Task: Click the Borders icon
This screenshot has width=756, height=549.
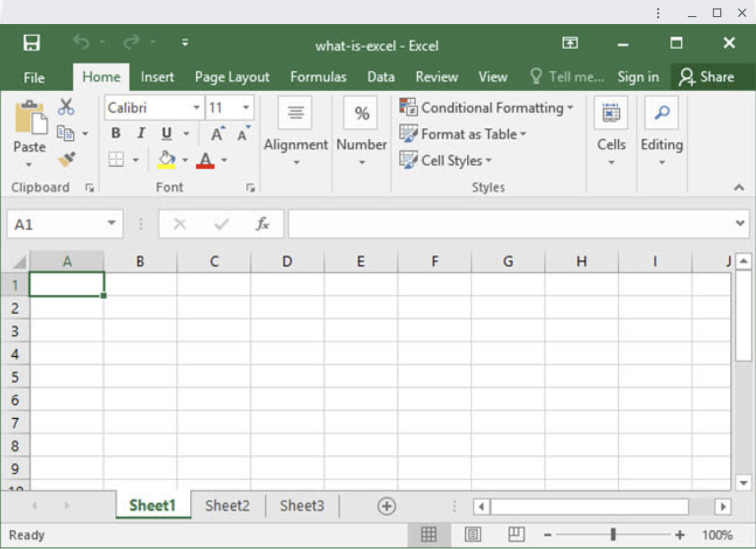Action: click(116, 160)
